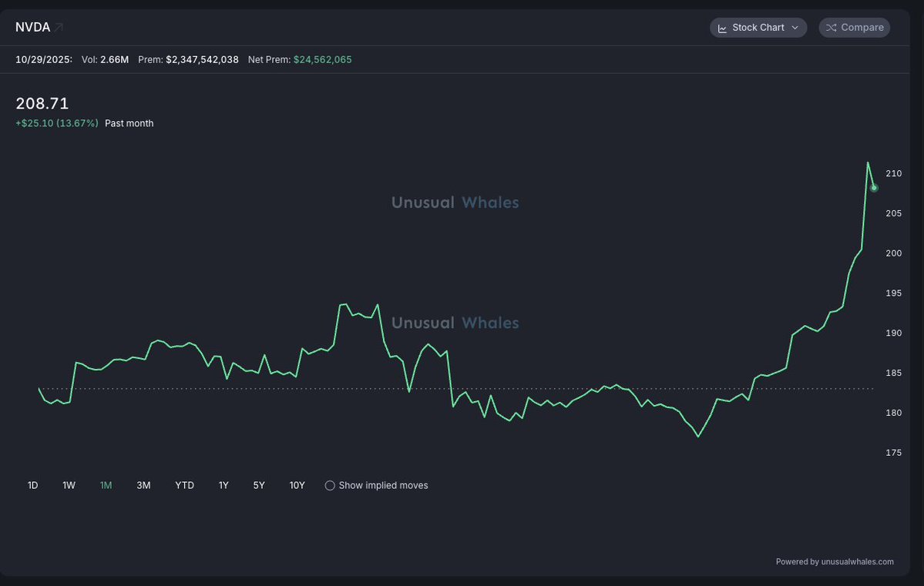Click the NVDA ticker title

click(33, 28)
